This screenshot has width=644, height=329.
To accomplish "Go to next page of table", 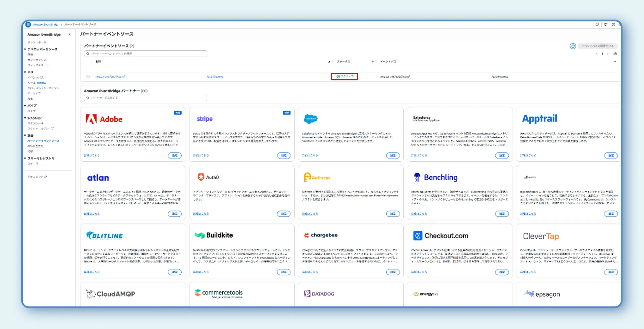I will 607,54.
